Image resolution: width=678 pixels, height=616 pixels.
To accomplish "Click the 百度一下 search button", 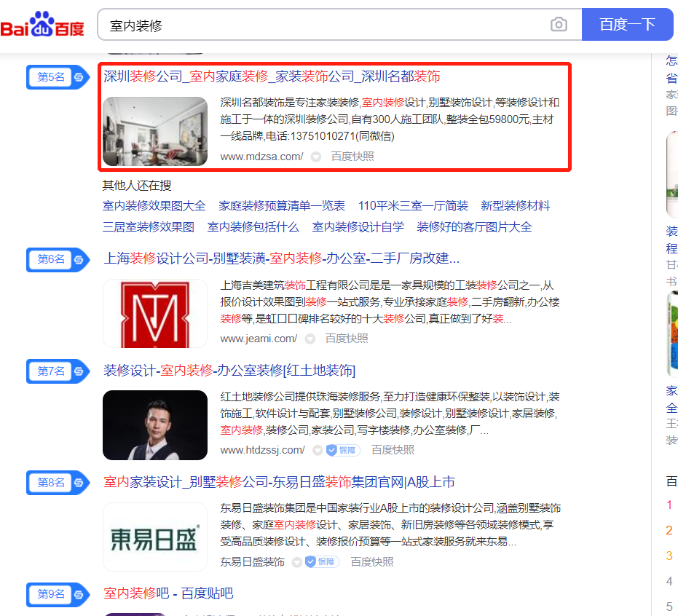I will click(x=628, y=25).
